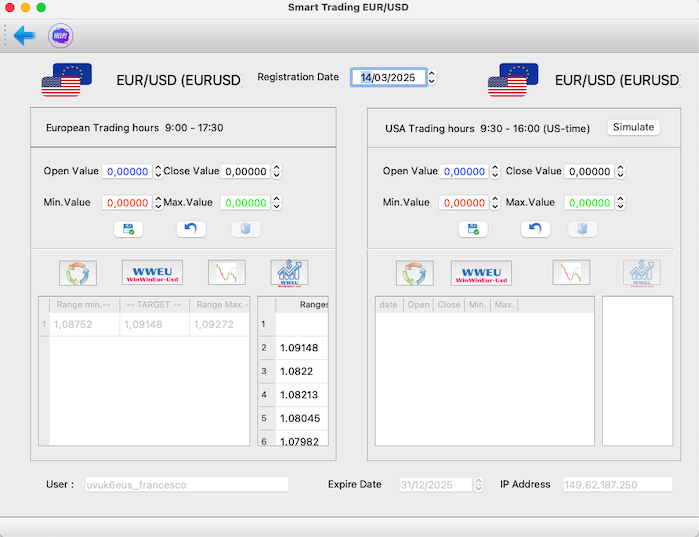Viewport: 699px width, 537px height.
Task: Save the European trading values
Action: point(128,229)
